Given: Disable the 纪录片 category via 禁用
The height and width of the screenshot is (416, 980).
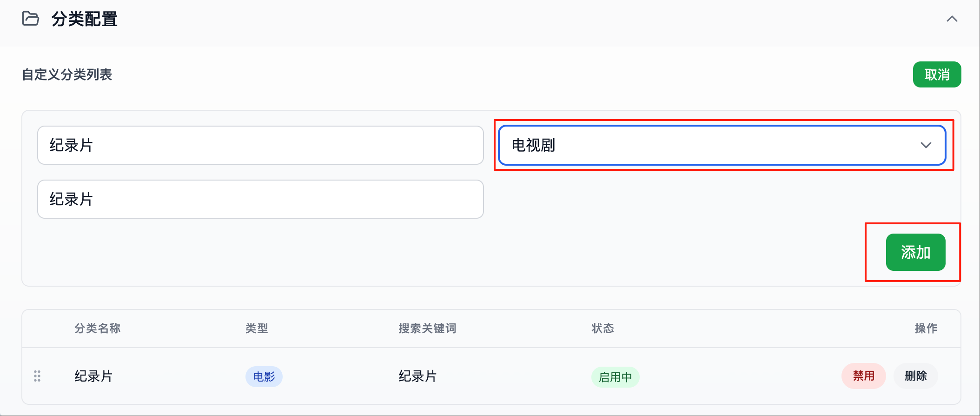Looking at the screenshot, I should 863,376.
